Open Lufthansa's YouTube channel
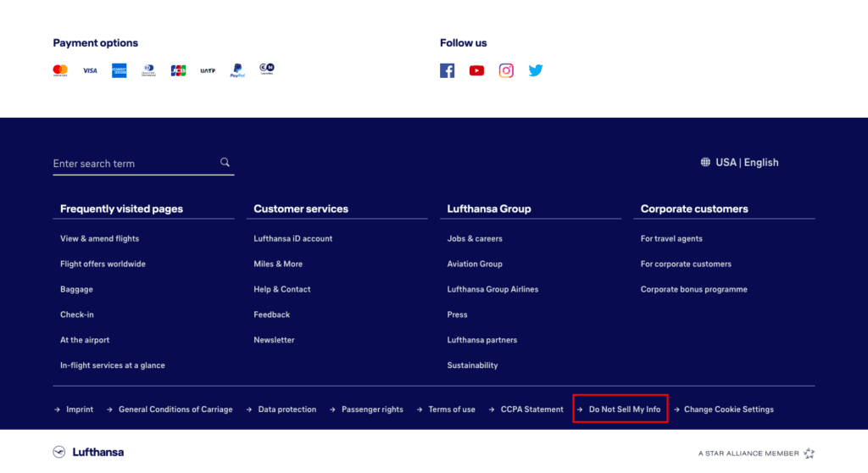This screenshot has height=473, width=868. pos(476,70)
